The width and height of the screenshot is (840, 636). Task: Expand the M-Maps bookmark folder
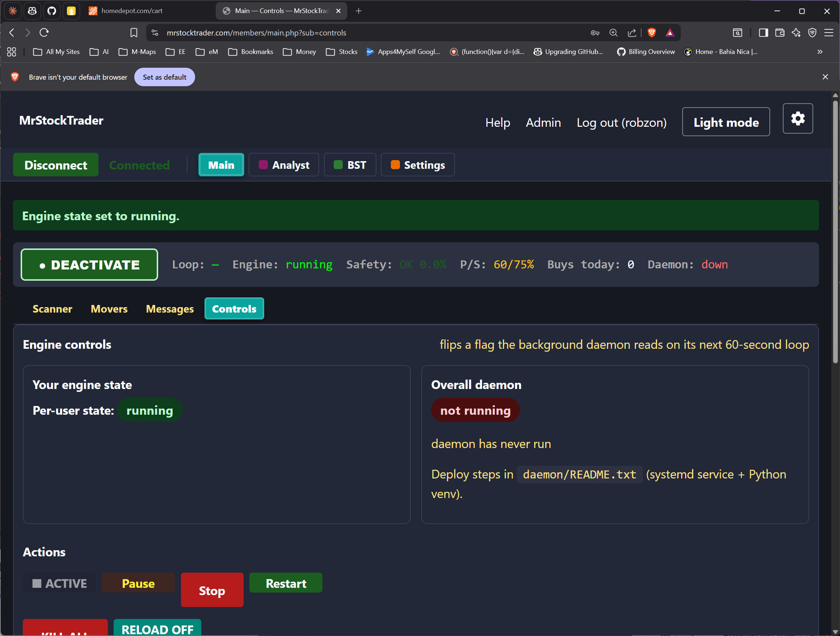(x=137, y=52)
